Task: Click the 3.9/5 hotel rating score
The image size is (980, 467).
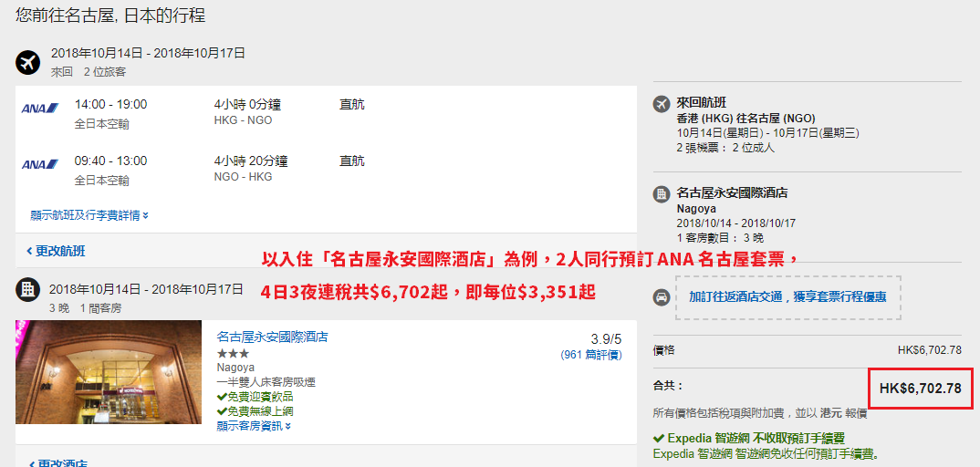Action: (x=606, y=339)
